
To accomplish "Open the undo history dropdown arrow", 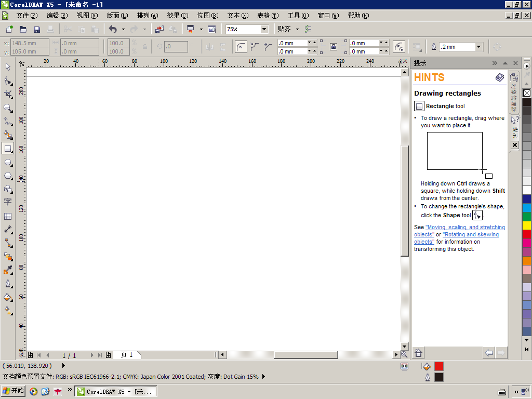I will tap(123, 29).
